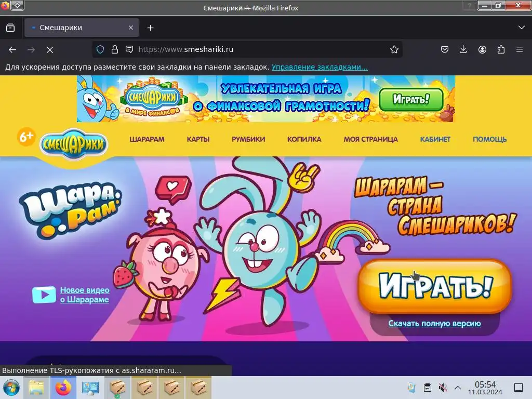Open the КАРТЫ menu item
The width and height of the screenshot is (532, 399).
pyautogui.click(x=198, y=139)
